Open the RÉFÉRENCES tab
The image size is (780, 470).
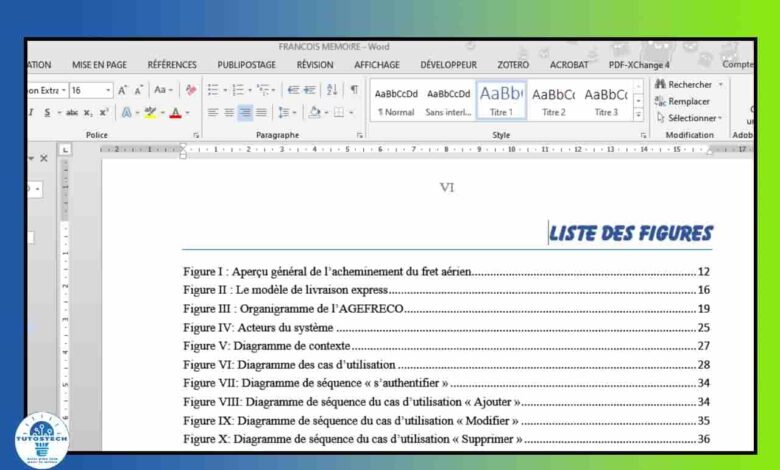click(172, 65)
